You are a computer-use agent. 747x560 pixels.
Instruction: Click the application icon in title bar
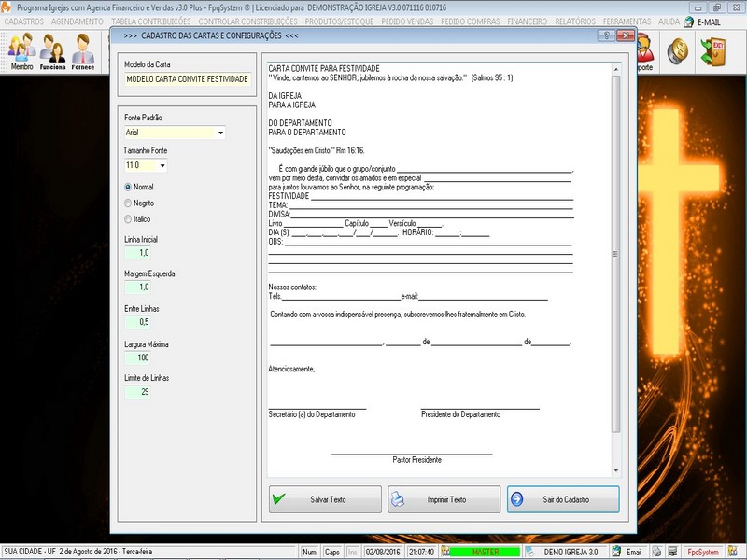6,7
